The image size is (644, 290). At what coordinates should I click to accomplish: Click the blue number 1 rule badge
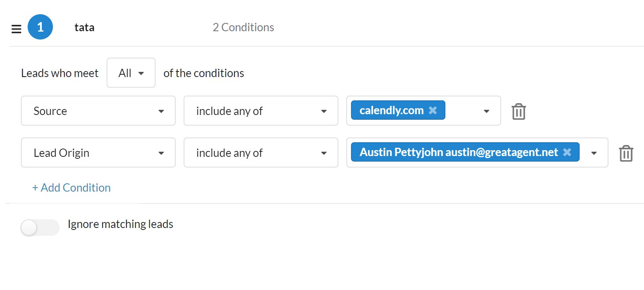point(40,27)
